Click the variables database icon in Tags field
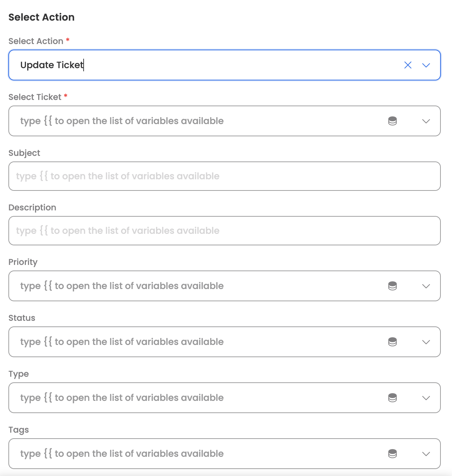Image resolution: width=452 pixels, height=476 pixels. (x=393, y=454)
